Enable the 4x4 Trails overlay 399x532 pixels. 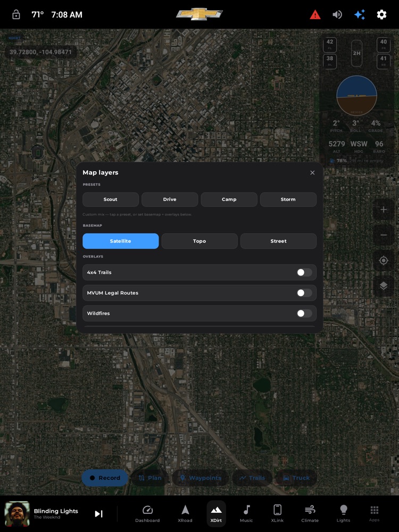point(304,272)
